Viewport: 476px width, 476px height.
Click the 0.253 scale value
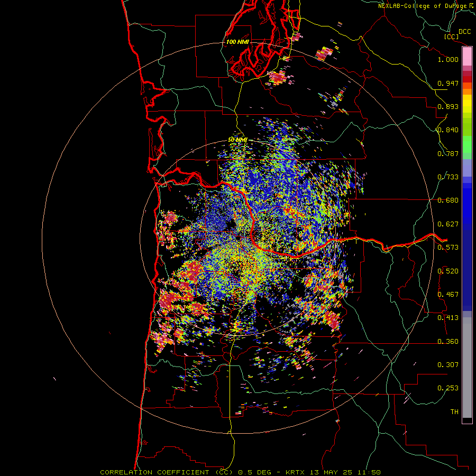(x=448, y=388)
